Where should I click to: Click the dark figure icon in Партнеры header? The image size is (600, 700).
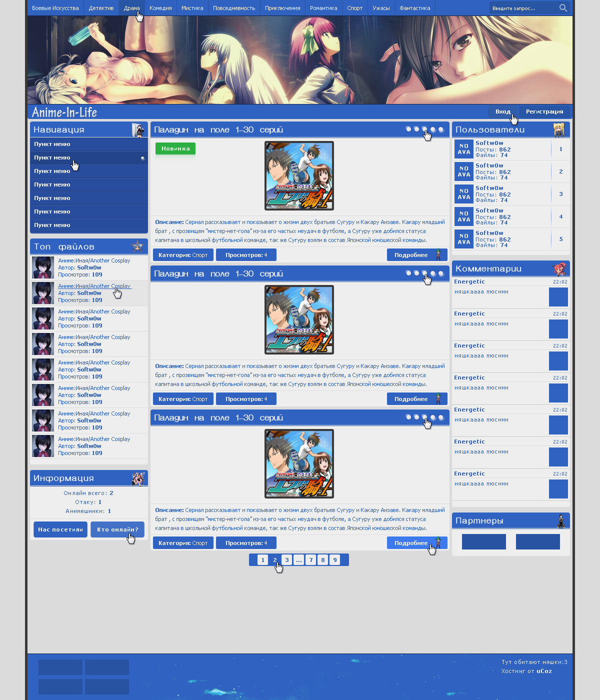561,520
